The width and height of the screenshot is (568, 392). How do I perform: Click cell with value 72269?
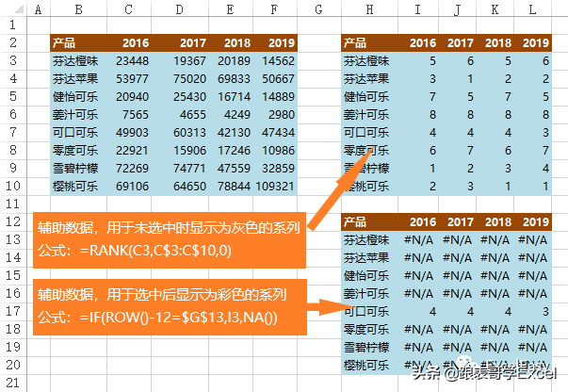129,168
